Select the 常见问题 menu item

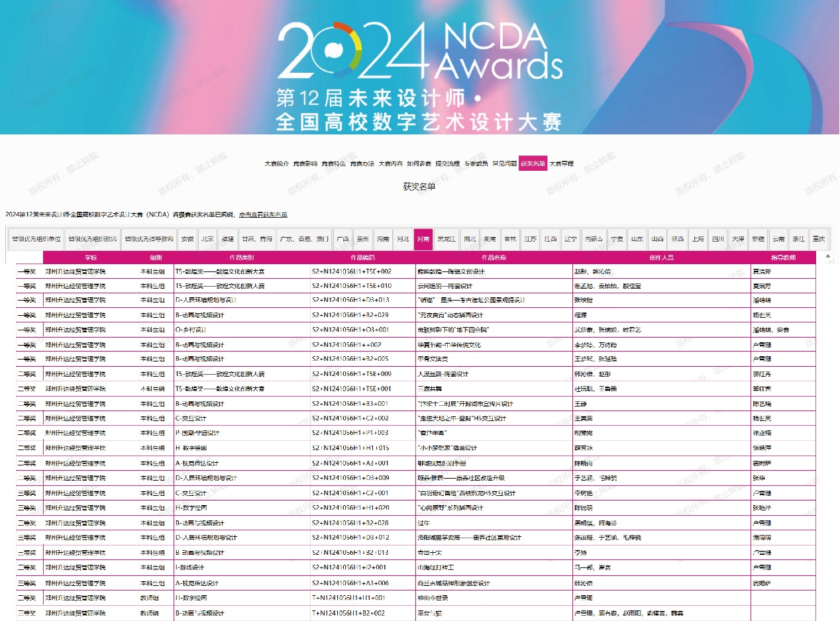click(504, 164)
